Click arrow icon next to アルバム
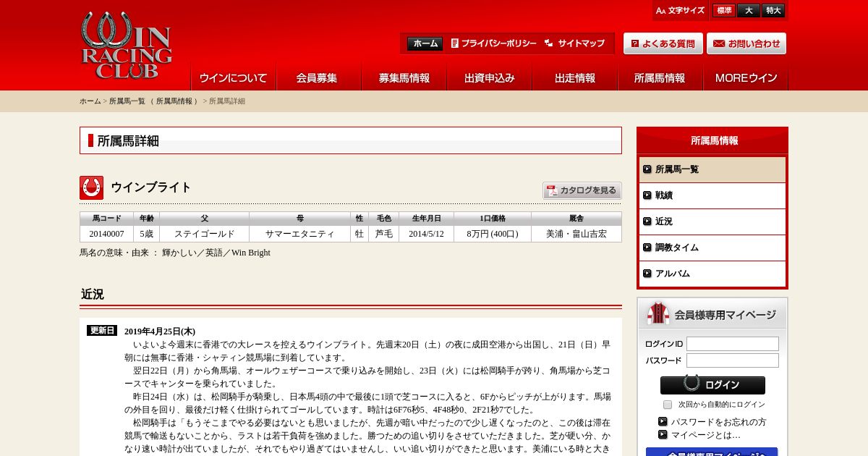The width and height of the screenshot is (868, 456). 647,274
